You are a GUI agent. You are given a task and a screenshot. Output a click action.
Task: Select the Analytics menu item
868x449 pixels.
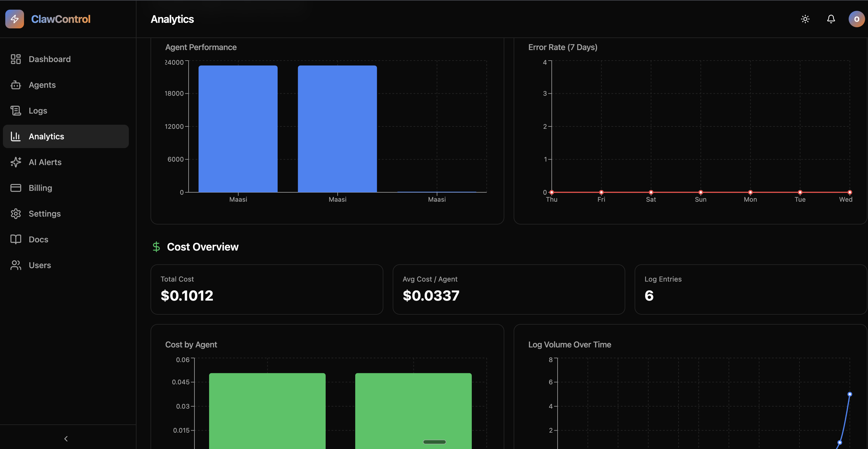coord(66,136)
